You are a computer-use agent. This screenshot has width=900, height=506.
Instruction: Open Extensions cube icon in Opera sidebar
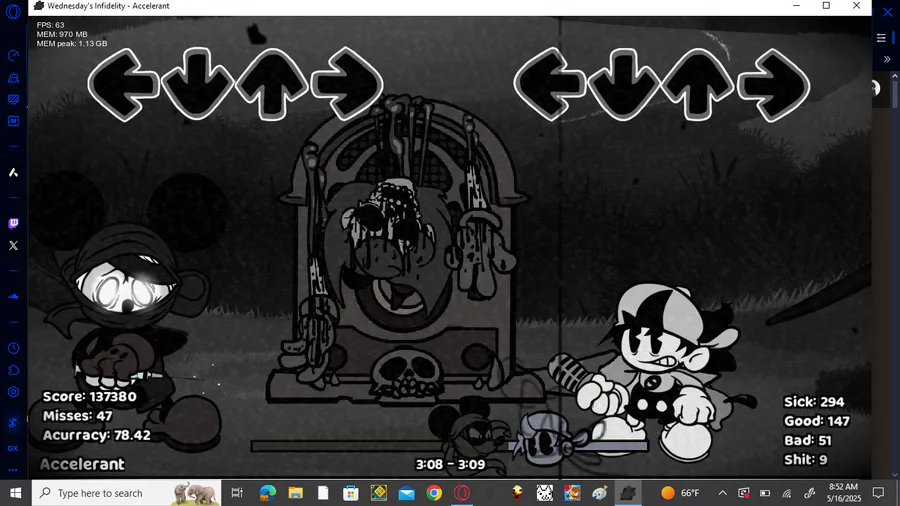[x=13, y=370]
